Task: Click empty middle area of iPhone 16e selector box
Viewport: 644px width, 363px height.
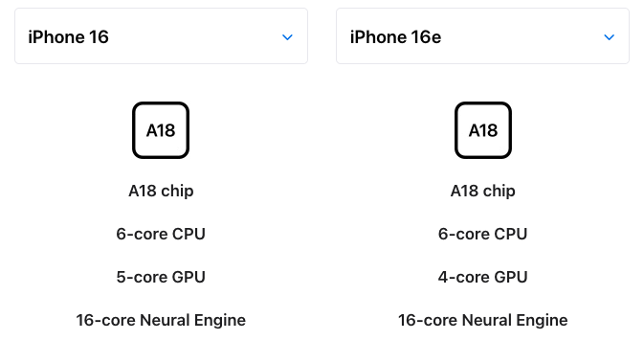Action: (522, 36)
